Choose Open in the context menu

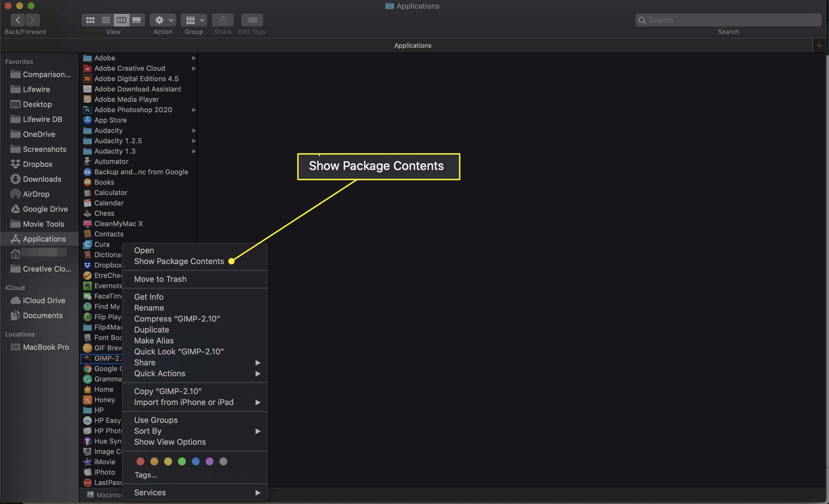click(x=195, y=250)
